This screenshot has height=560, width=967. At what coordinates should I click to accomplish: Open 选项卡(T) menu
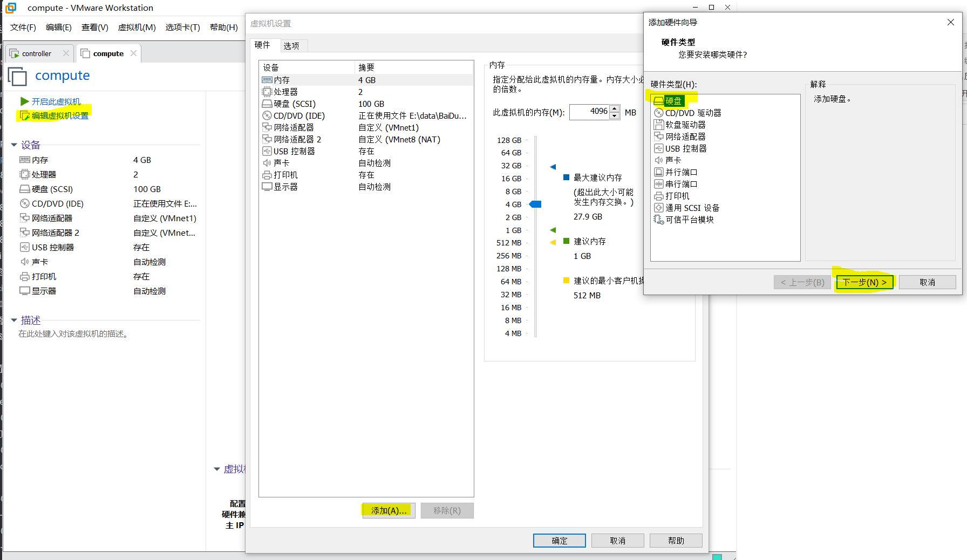183,28
